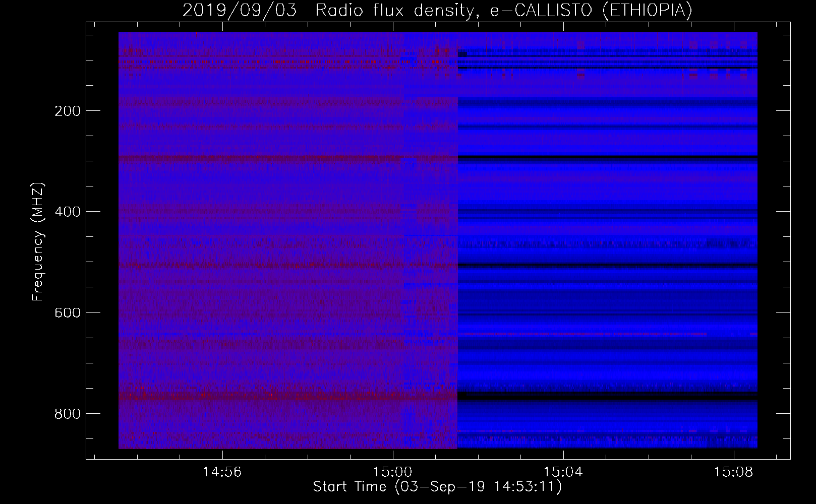Click the '600' frequency tick label
Viewport: 816px width, 504px height.
(68, 313)
